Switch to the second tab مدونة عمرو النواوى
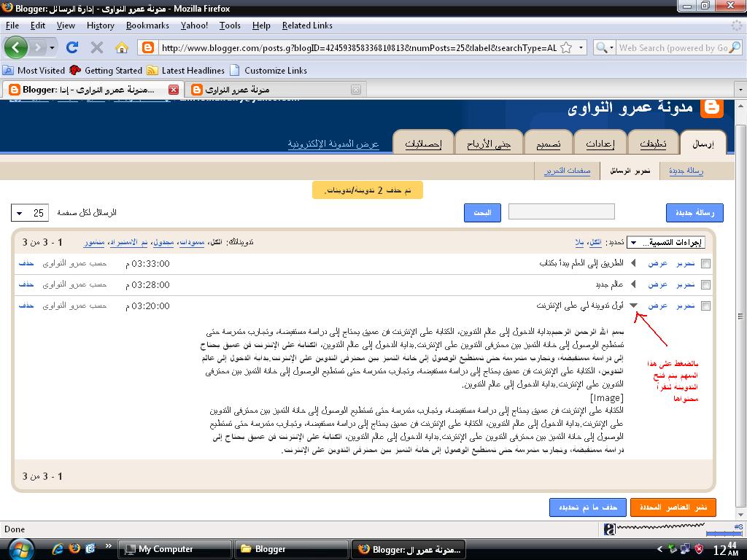The width and height of the screenshot is (747, 560). pyautogui.click(x=274, y=90)
